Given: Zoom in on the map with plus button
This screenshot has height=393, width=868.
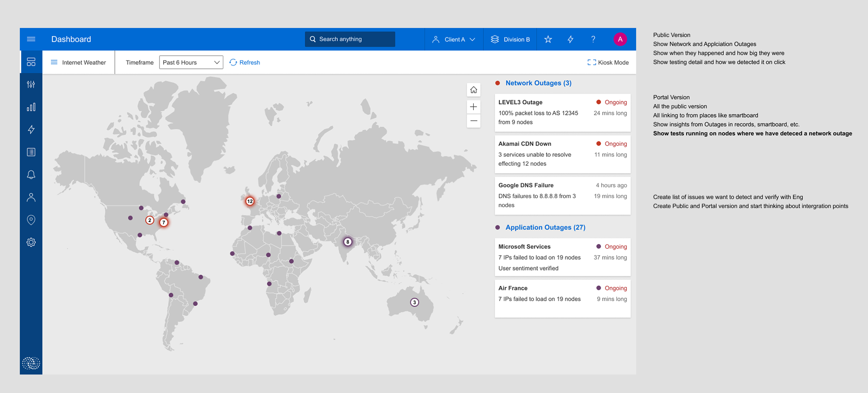Looking at the screenshot, I should coord(473,107).
